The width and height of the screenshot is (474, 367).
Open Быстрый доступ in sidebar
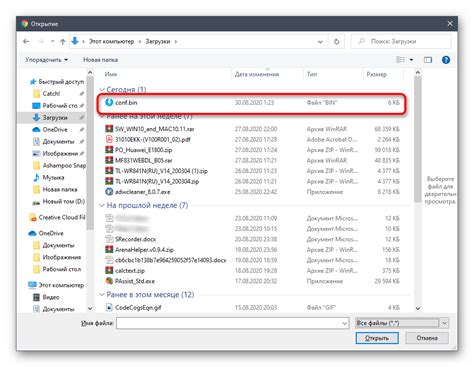coord(57,82)
